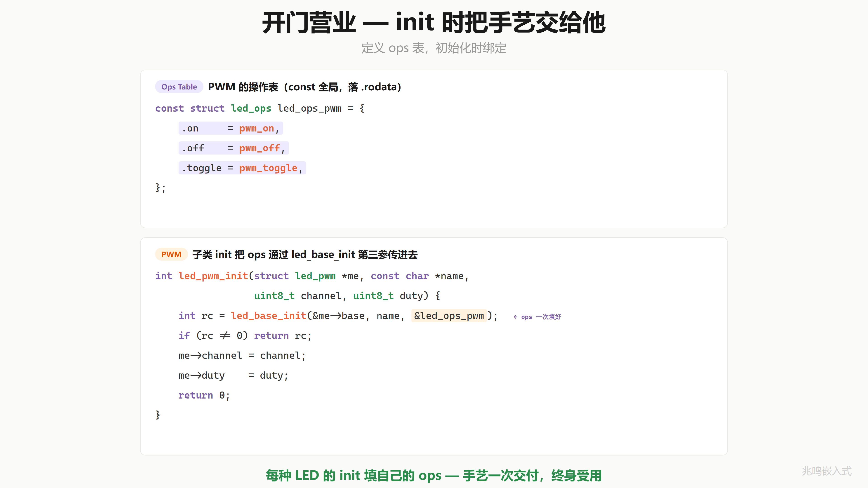Screen dimensions: 868x488
Task: Click the Ops Table purple badge
Action: [x=179, y=87]
